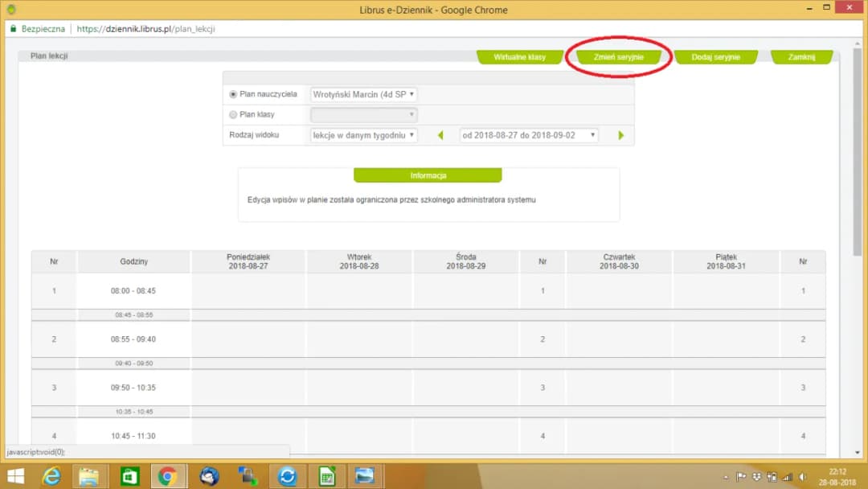
Task: Click the Windows Start button
Action: pyautogui.click(x=15, y=476)
